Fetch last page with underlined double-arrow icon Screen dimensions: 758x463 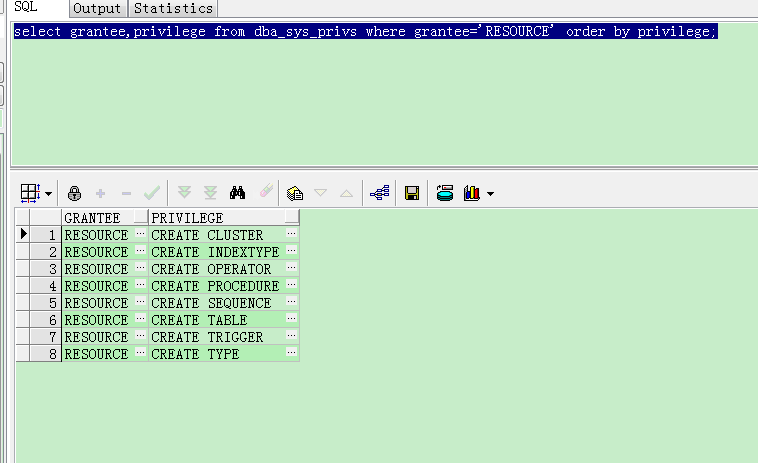tap(210, 193)
